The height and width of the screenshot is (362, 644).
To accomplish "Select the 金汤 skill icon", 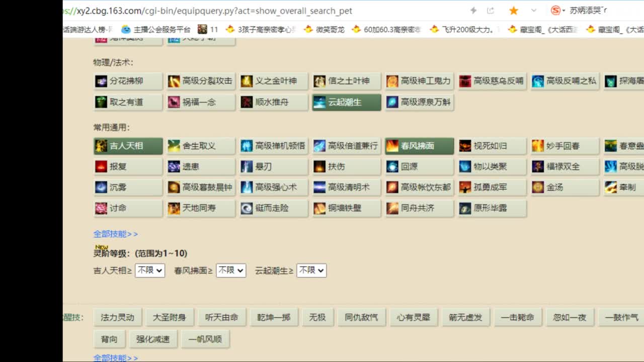I will (538, 188).
